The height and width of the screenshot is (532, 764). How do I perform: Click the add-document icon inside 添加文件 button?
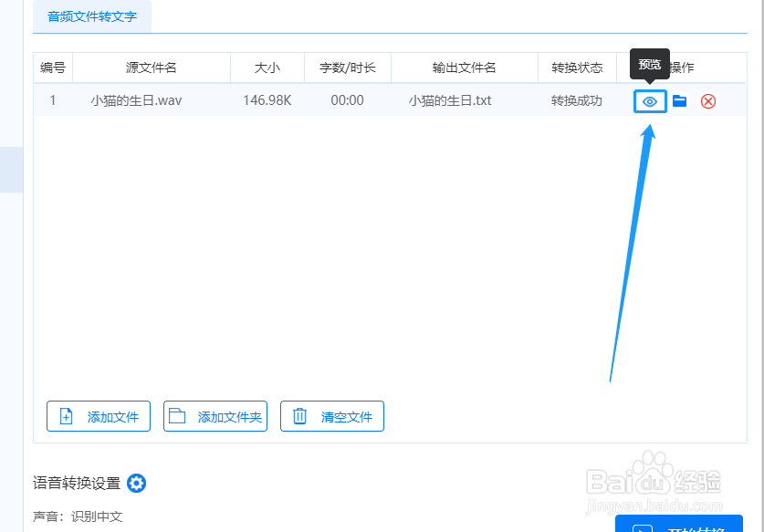click(68, 416)
